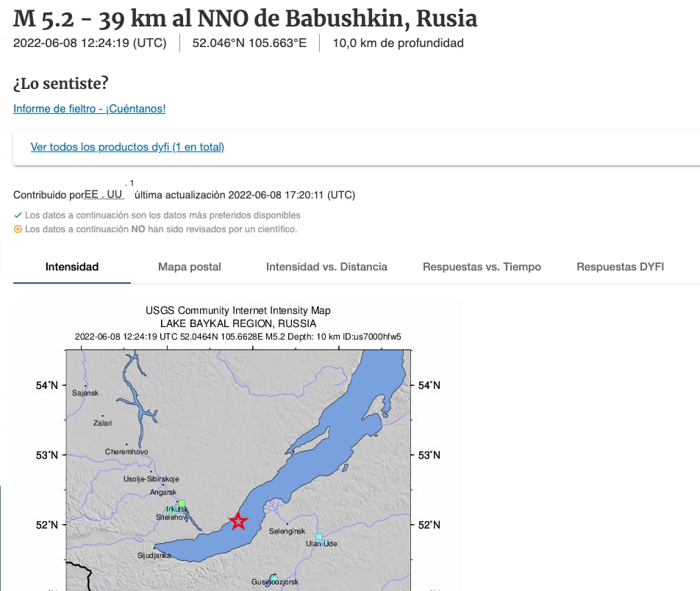Open the Informe de fieltro link
This screenshot has height=591, width=700.
[89, 108]
